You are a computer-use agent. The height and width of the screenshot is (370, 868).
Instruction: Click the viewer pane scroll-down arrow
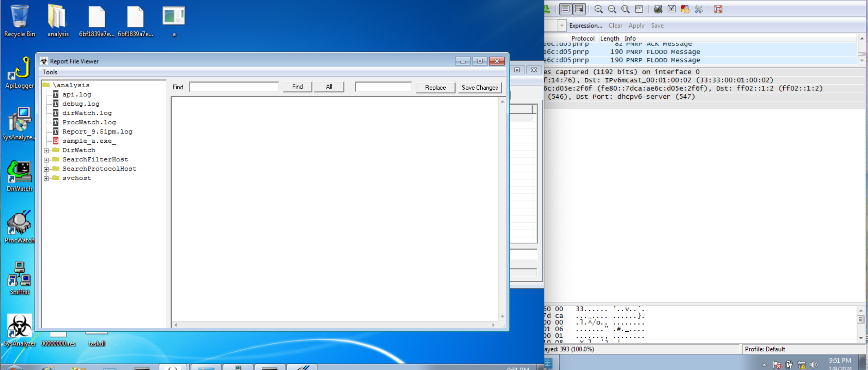click(x=502, y=316)
